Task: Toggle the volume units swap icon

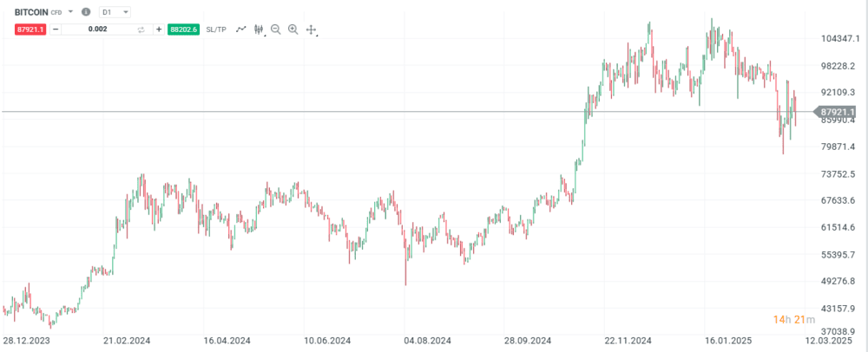Action: (141, 29)
